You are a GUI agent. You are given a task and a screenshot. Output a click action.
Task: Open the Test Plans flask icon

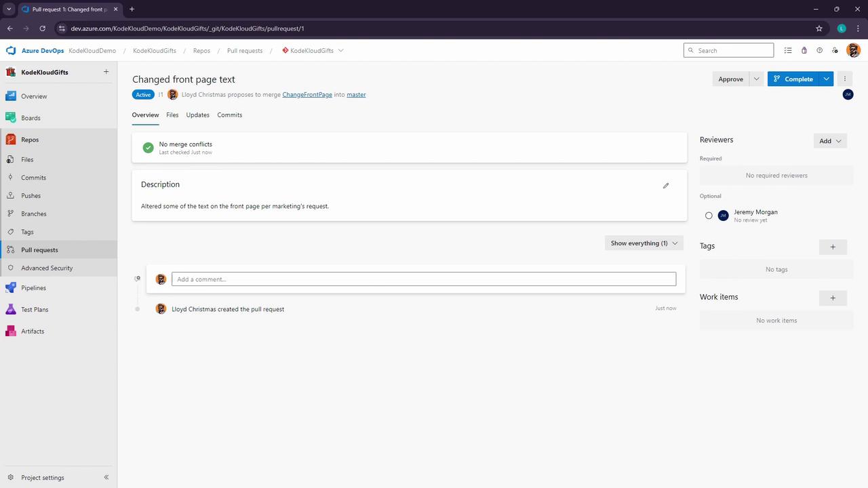[x=11, y=310]
